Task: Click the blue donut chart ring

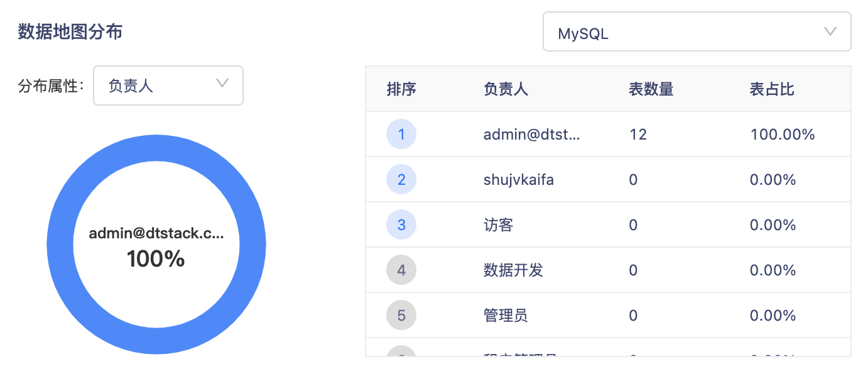Action: pos(60,245)
